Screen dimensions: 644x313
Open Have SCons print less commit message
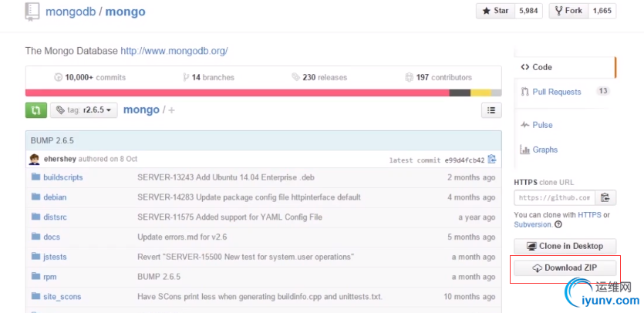[260, 297]
